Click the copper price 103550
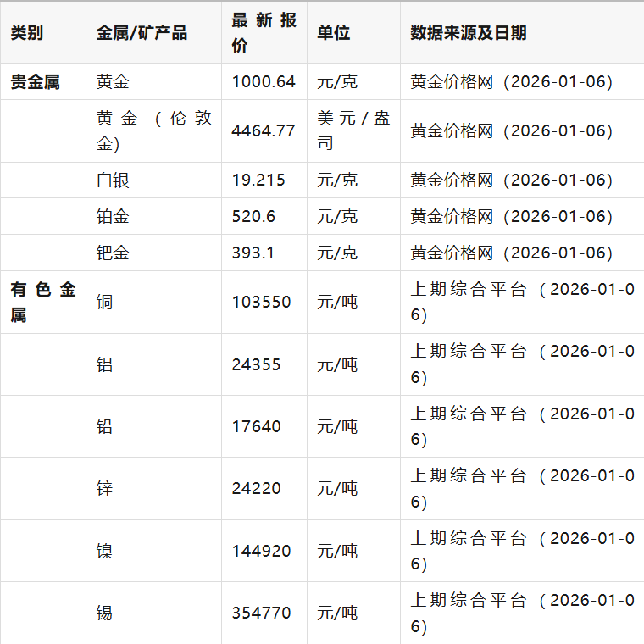 click(261, 302)
